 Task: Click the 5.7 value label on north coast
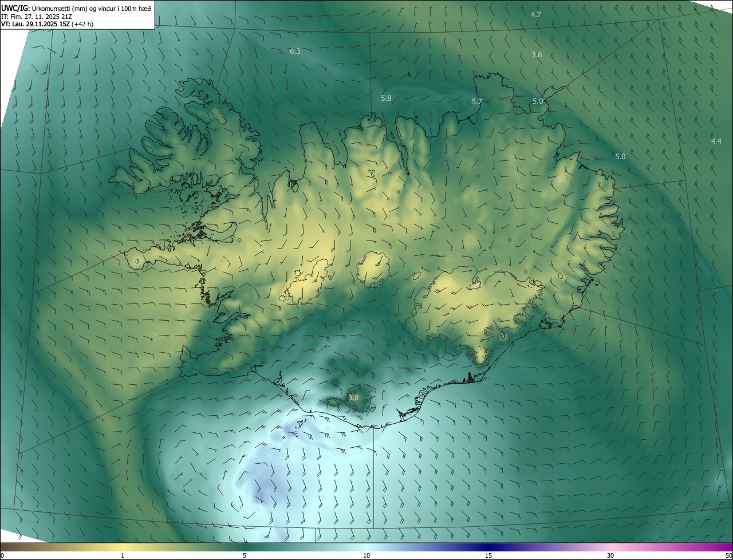point(476,102)
